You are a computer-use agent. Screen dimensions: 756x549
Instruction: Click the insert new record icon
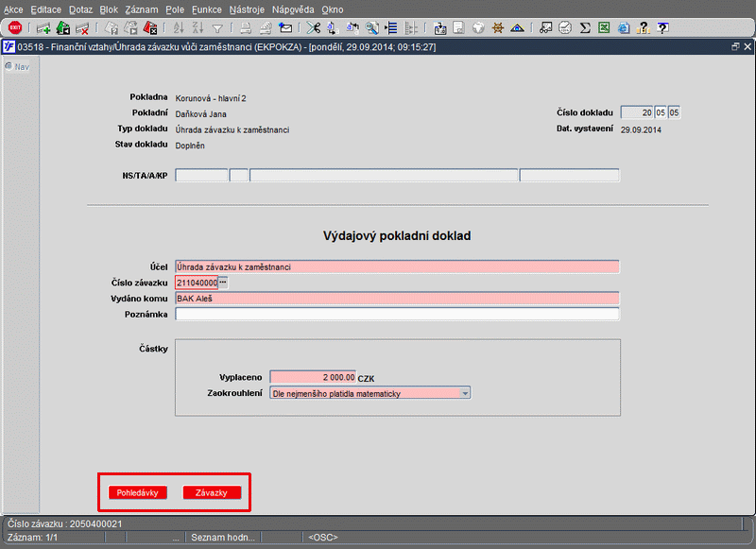click(x=43, y=28)
